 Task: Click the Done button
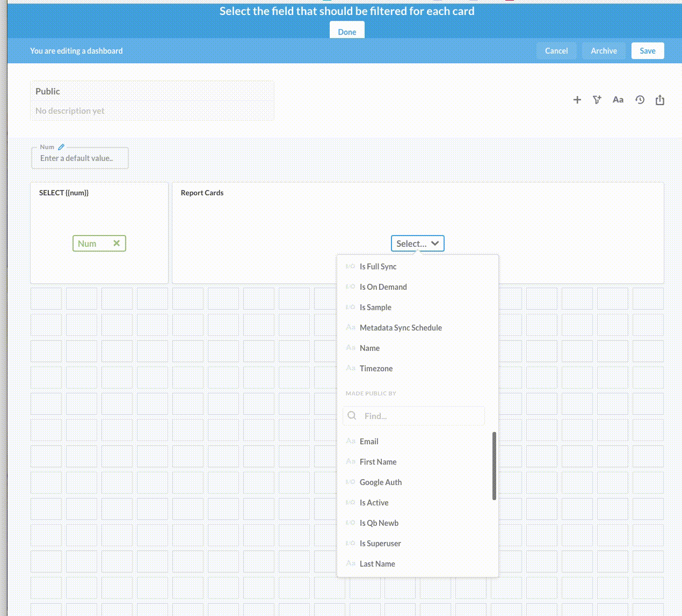click(346, 31)
